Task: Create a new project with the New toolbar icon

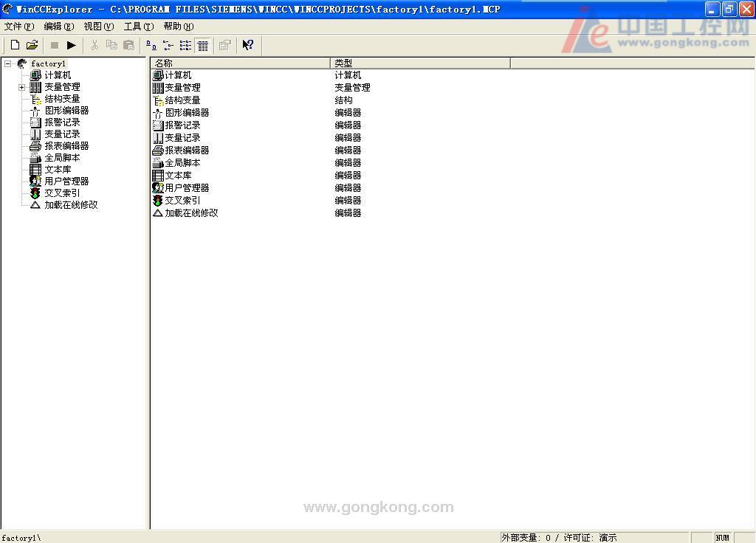Action: coord(15,45)
